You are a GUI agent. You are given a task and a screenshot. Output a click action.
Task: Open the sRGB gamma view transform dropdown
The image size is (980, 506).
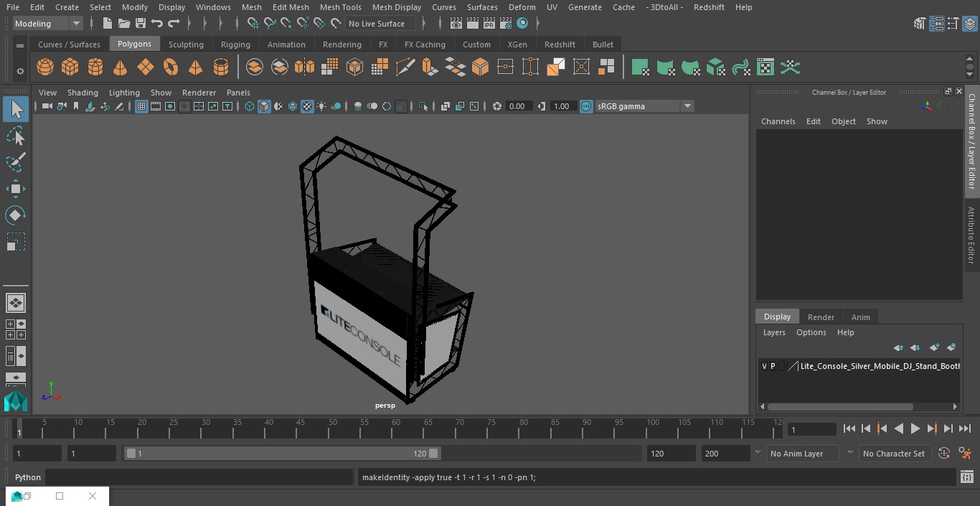pos(644,106)
